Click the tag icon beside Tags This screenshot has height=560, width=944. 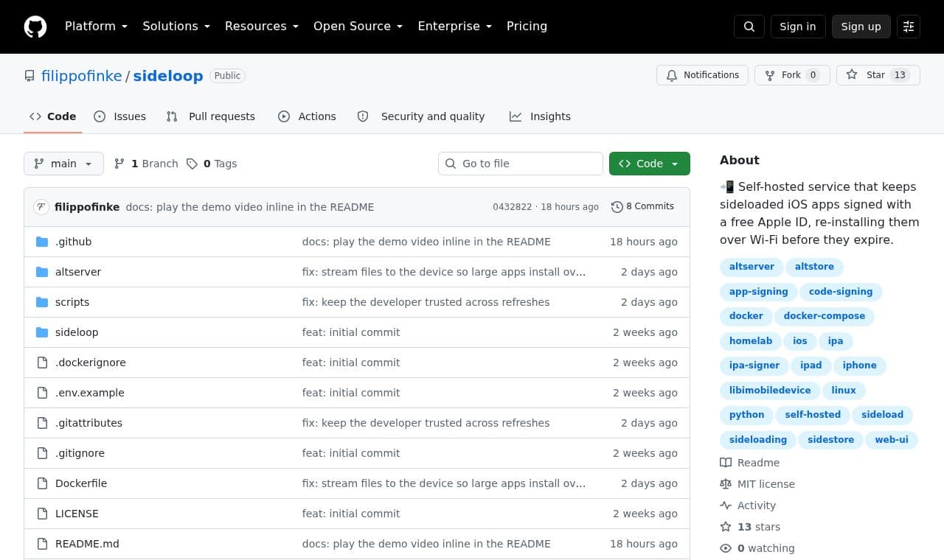[192, 164]
